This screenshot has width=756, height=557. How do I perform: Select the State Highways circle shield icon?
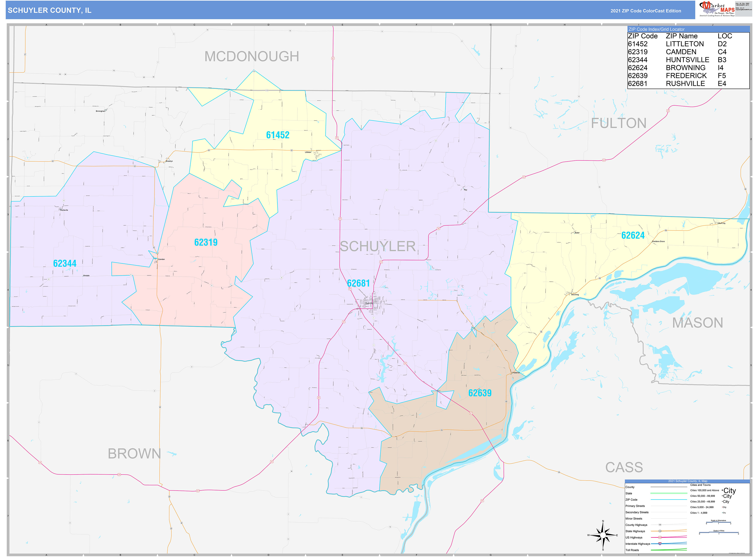(x=660, y=531)
